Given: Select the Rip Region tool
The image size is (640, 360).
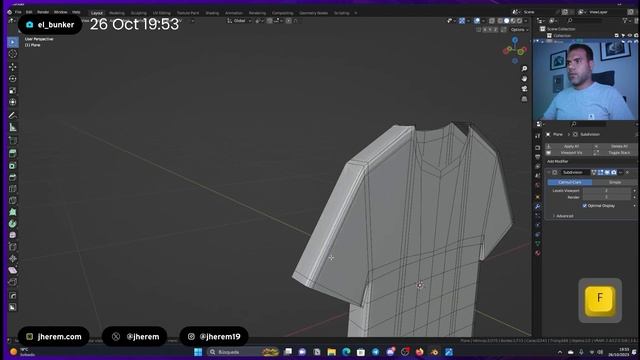Looking at the screenshot, I should tap(13, 282).
